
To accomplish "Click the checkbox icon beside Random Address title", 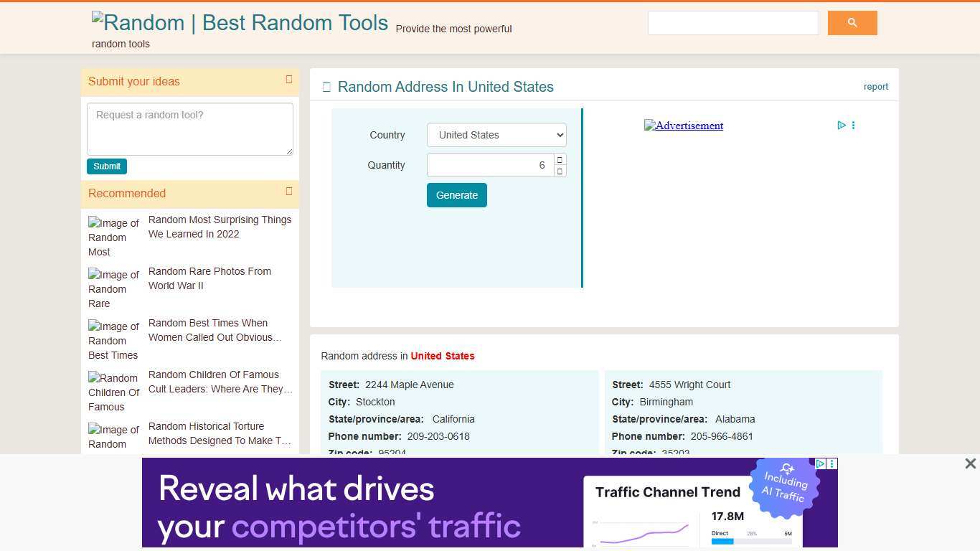I will click(326, 86).
